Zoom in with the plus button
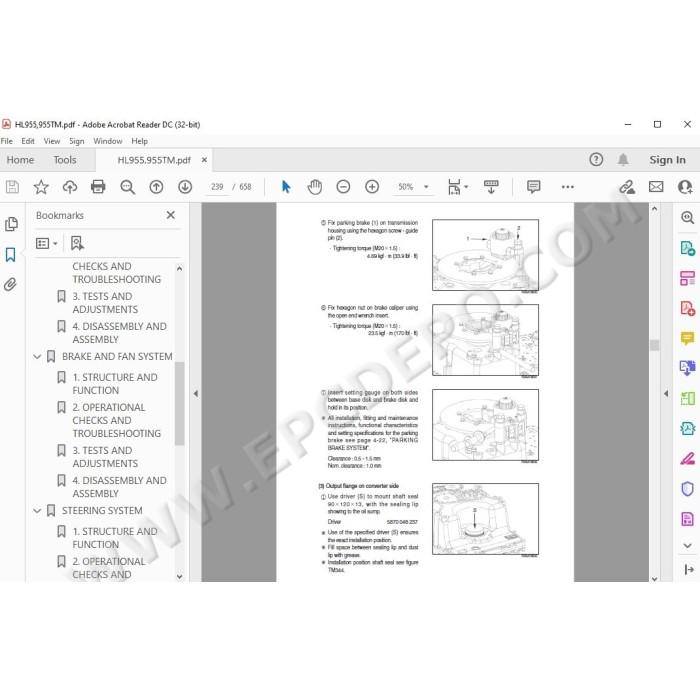The height and width of the screenshot is (700, 700). coord(372,187)
